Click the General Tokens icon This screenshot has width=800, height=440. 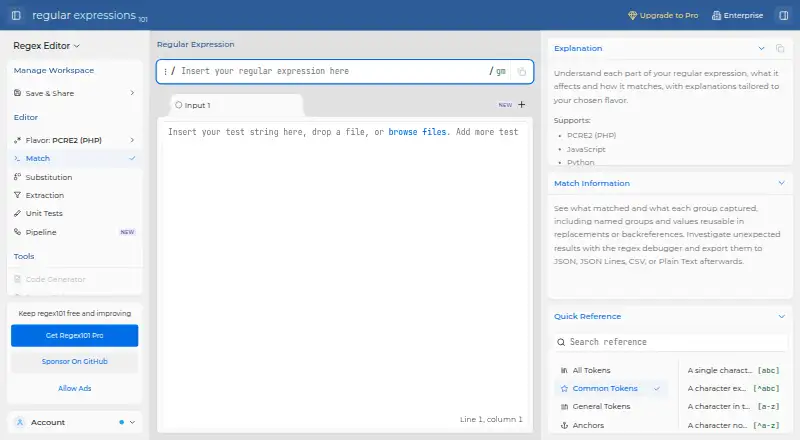[564, 406]
